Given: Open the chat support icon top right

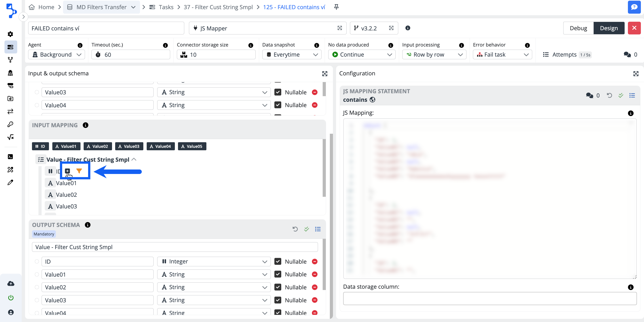Looking at the screenshot, I should [634, 7].
